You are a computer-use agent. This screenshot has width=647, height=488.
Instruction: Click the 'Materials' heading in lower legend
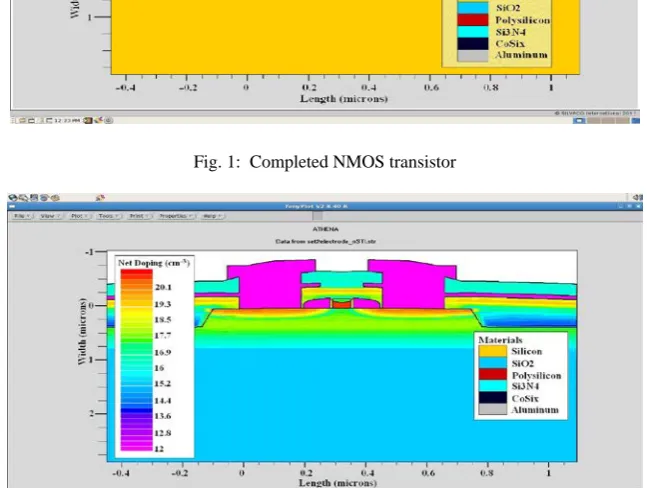pyautogui.click(x=500, y=340)
